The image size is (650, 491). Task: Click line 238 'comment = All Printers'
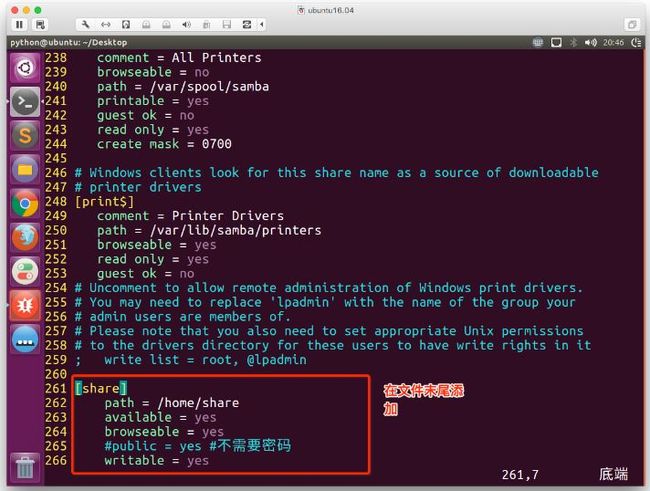(179, 58)
